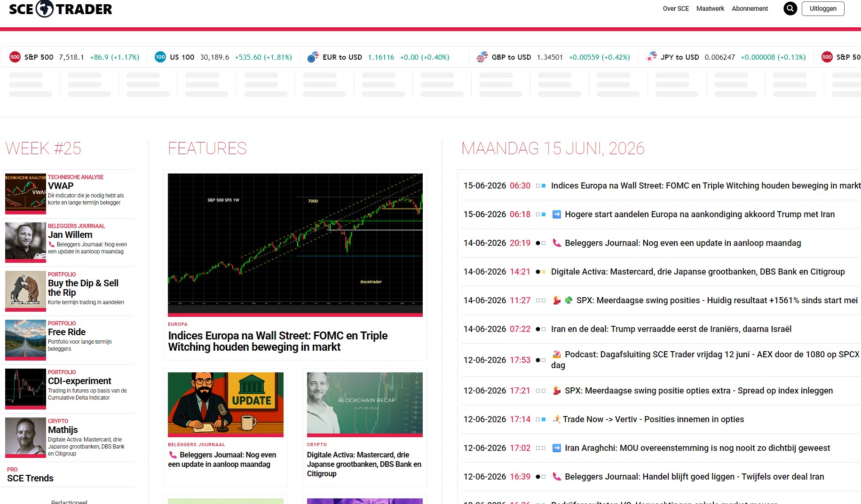Viewport: 861px width, 504px height.
Task: Click the S&P 500 SPX chart feature image
Action: [295, 244]
